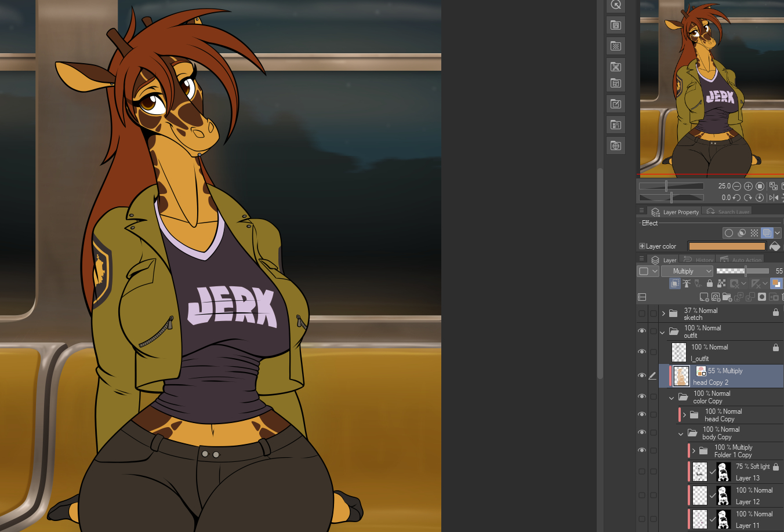The height and width of the screenshot is (532, 784).
Task: Click the Layer color swatch
Action: (727, 246)
